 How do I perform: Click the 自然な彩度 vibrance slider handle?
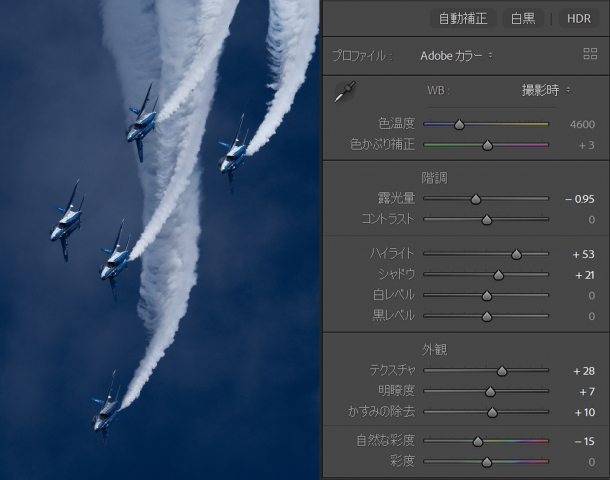(x=477, y=441)
